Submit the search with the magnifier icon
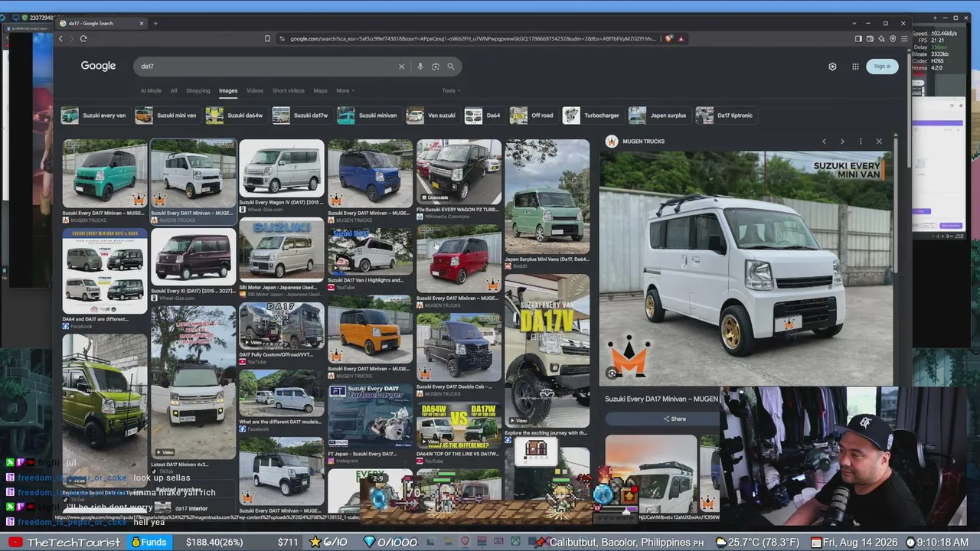The height and width of the screenshot is (551, 980). 451,67
